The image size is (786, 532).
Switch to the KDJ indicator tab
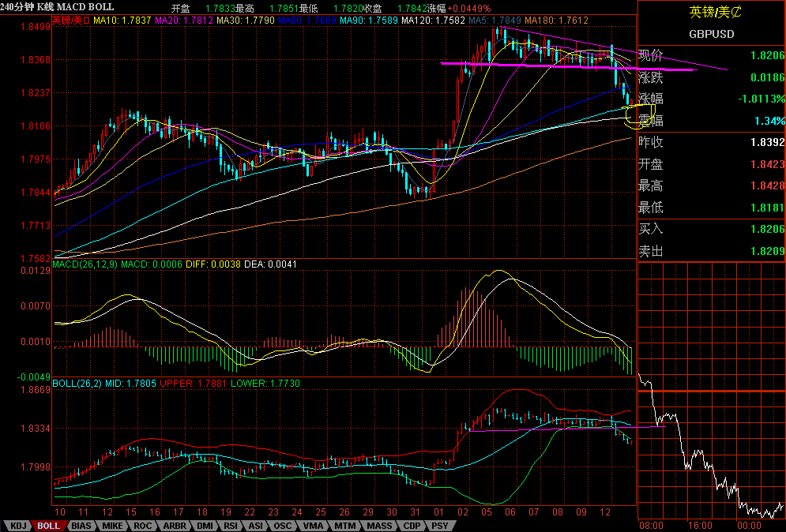18,526
